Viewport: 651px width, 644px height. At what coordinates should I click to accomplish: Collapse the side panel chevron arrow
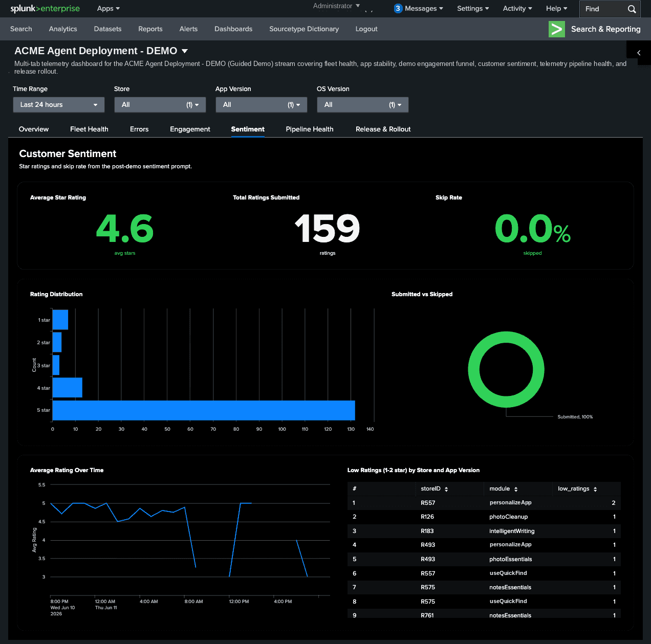639,53
